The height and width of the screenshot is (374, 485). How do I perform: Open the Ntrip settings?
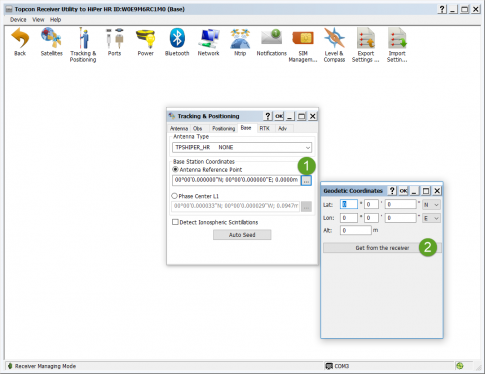240,42
